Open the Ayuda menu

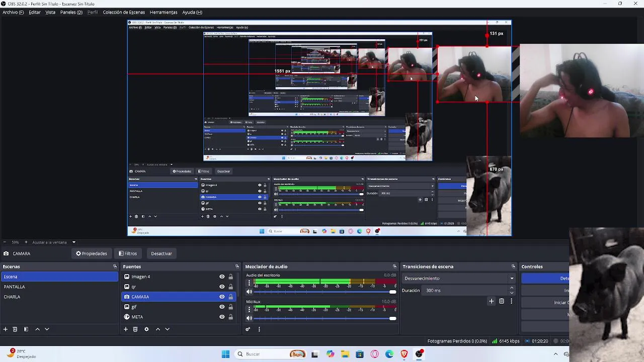tap(192, 12)
